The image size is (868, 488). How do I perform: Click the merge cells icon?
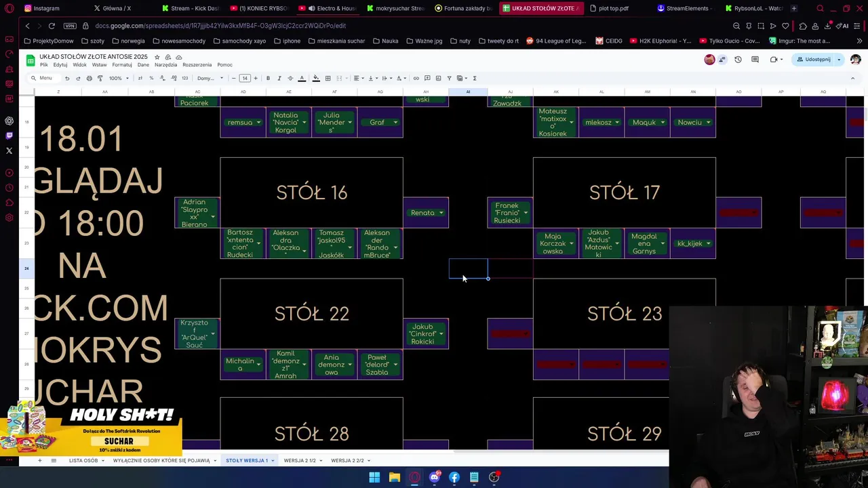[x=339, y=78]
